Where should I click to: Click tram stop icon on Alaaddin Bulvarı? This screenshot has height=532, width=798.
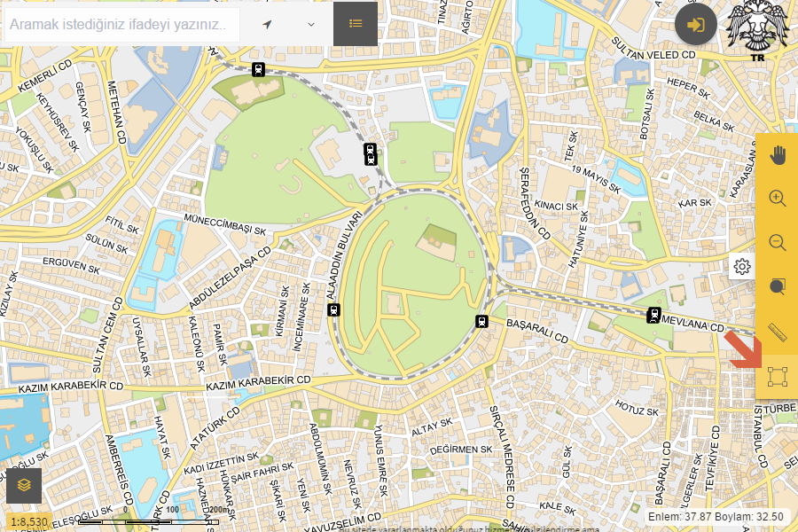(x=334, y=309)
